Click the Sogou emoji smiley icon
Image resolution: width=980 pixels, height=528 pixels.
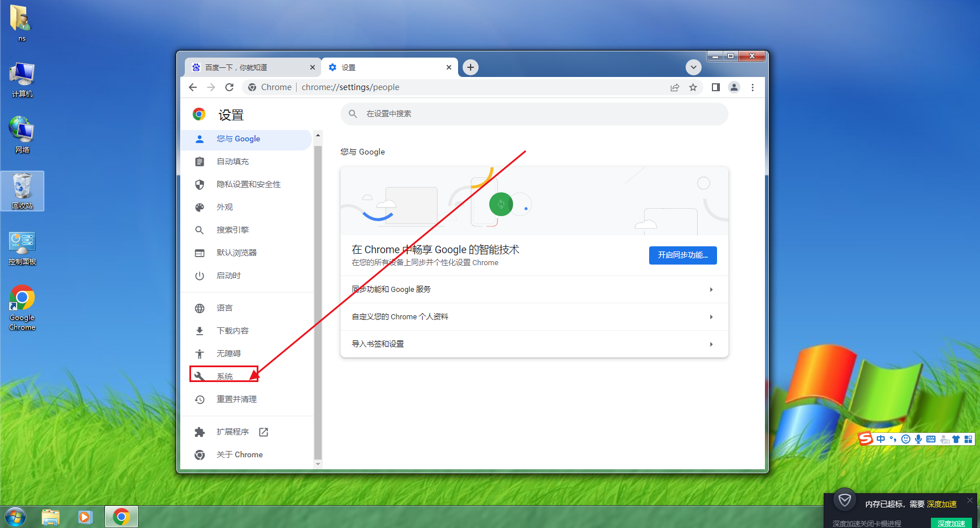[906, 439]
